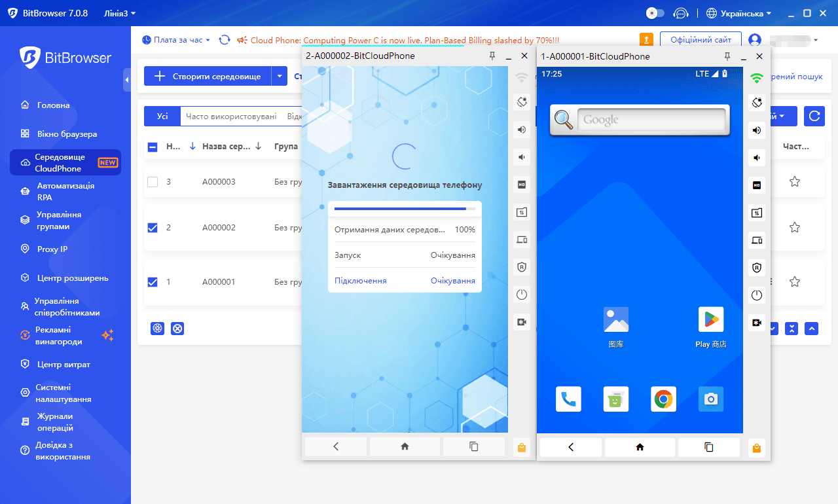Click the Google search box on the phone
838x504 pixels.
pos(651,120)
